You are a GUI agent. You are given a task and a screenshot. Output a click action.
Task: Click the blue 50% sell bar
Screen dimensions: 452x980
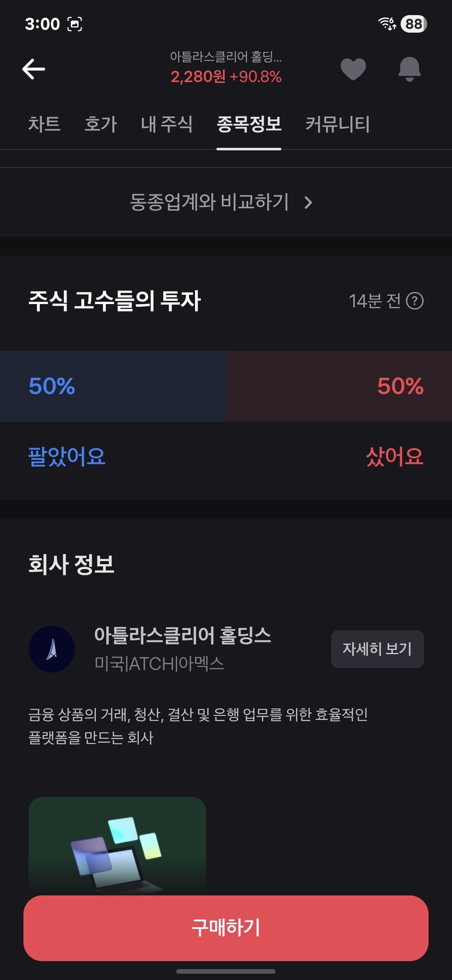(x=113, y=386)
